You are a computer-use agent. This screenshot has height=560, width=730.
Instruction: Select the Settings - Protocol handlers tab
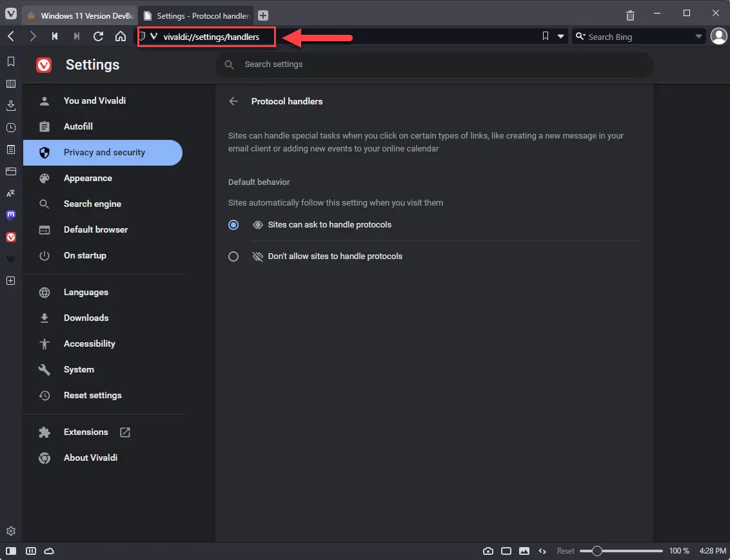tap(197, 16)
